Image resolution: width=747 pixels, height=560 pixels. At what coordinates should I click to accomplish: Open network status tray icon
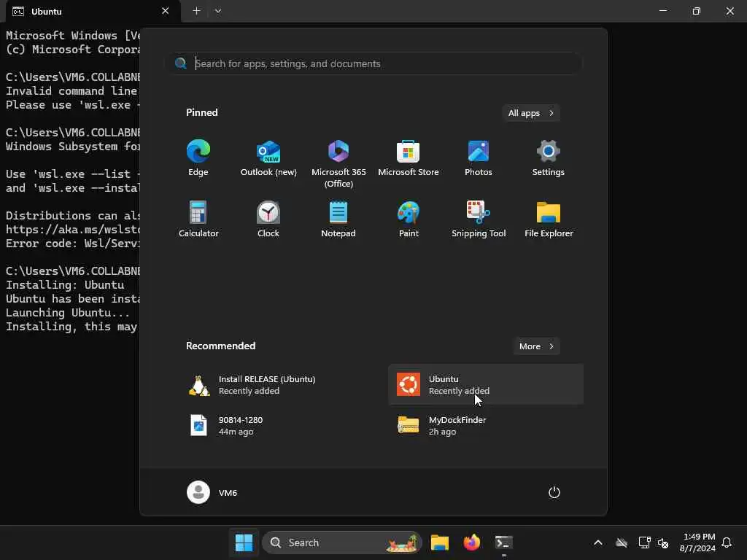coord(644,542)
